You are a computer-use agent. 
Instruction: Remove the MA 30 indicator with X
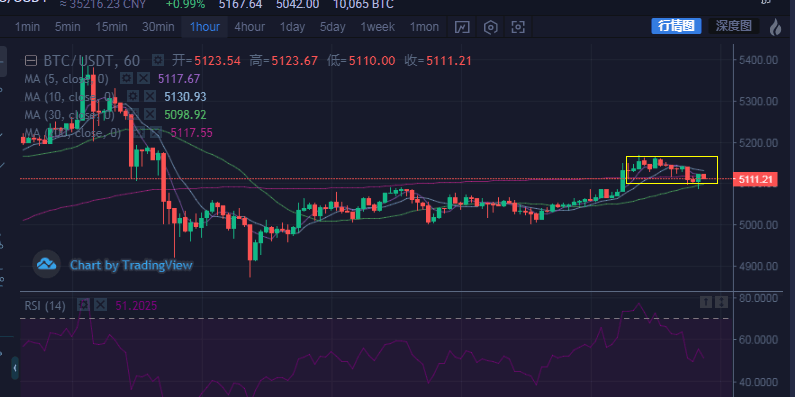(x=150, y=115)
